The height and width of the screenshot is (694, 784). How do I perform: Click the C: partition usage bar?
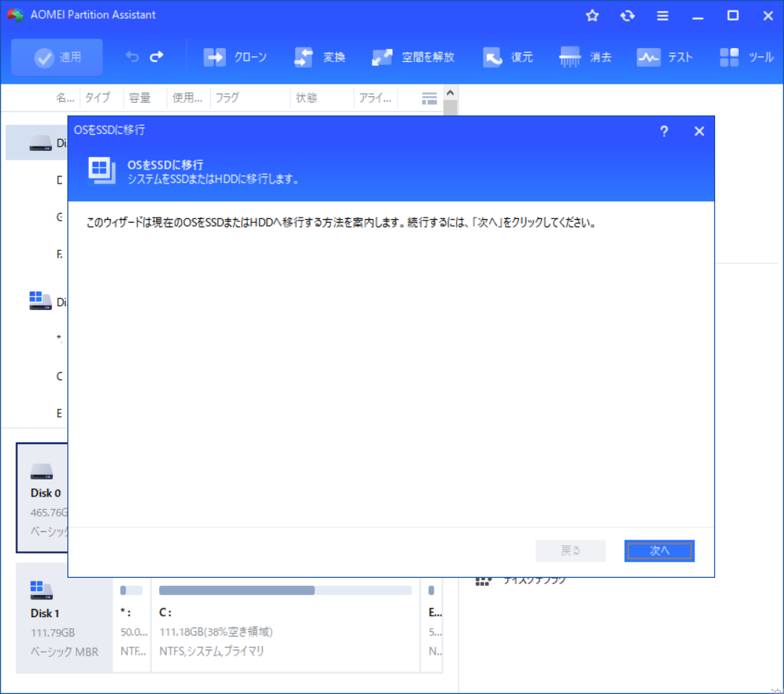285,590
